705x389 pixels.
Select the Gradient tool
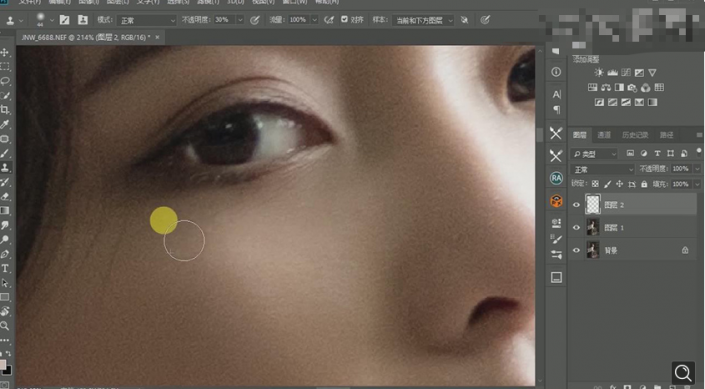(5, 210)
